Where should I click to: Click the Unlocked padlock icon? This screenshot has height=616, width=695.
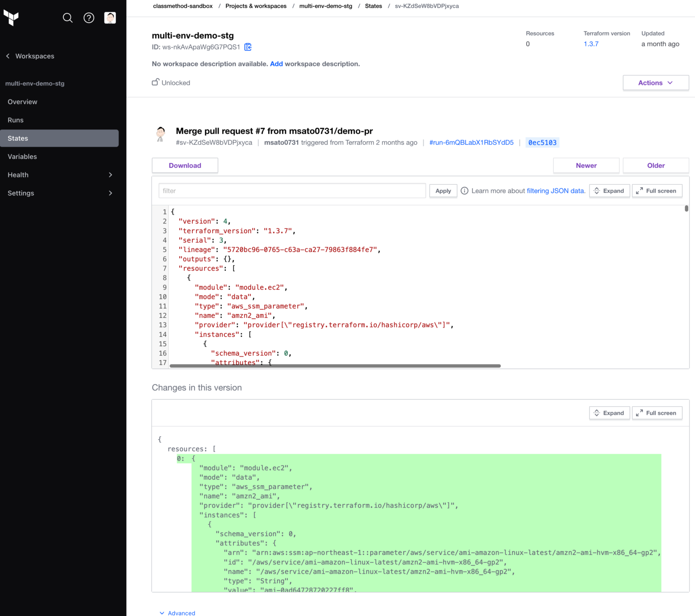[155, 82]
